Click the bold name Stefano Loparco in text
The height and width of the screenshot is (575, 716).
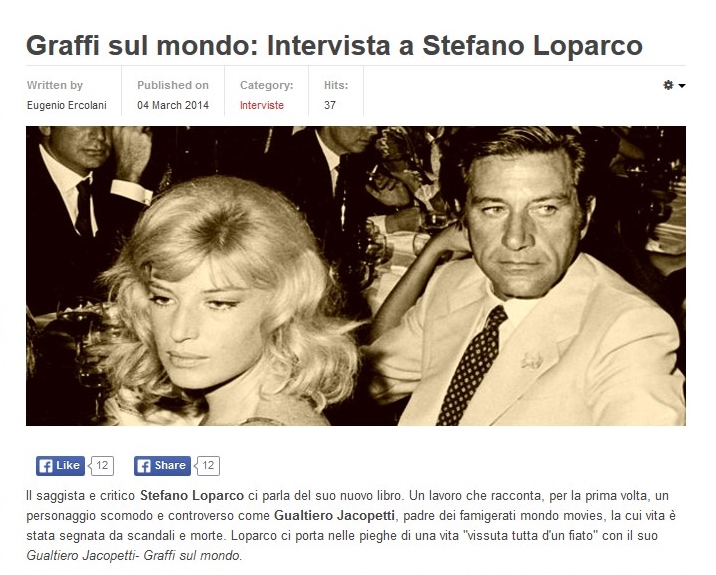click(192, 496)
